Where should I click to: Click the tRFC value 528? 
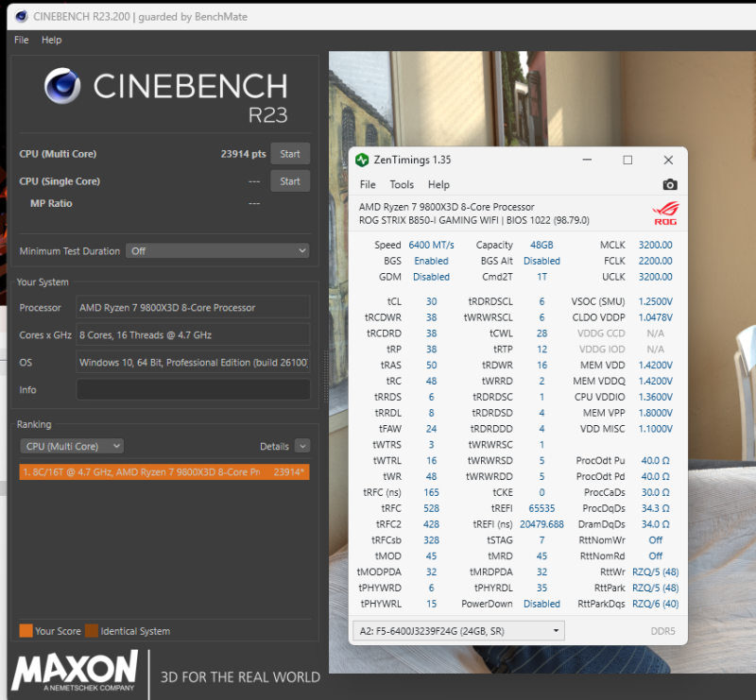tap(431, 508)
